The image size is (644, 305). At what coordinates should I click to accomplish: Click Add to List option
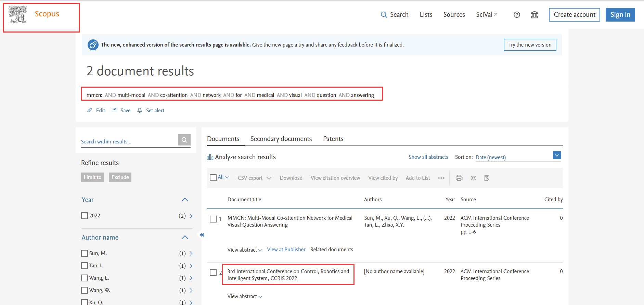pos(418,178)
